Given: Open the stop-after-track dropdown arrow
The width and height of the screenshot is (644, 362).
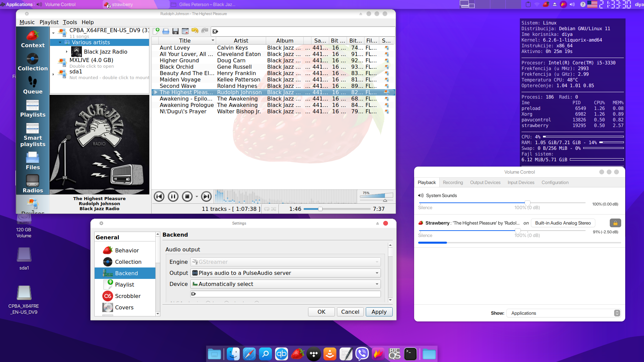Looking at the screenshot, I should tap(197, 197).
